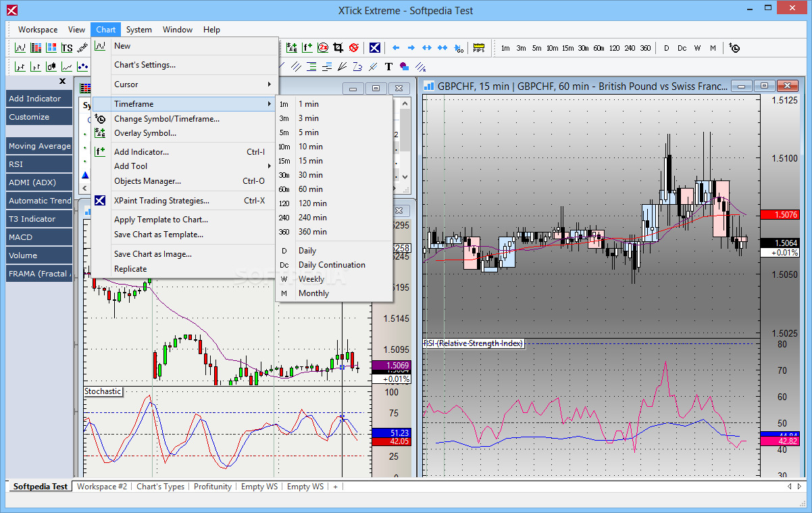Viewport: 812px width, 513px height.
Task: Open the Window menu
Action: pyautogui.click(x=178, y=30)
